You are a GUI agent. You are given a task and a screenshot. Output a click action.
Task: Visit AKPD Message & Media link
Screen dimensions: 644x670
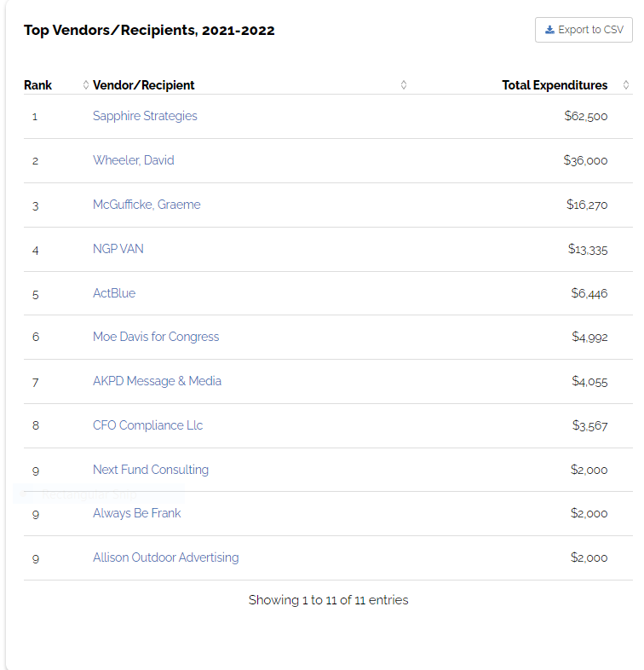[x=157, y=381]
